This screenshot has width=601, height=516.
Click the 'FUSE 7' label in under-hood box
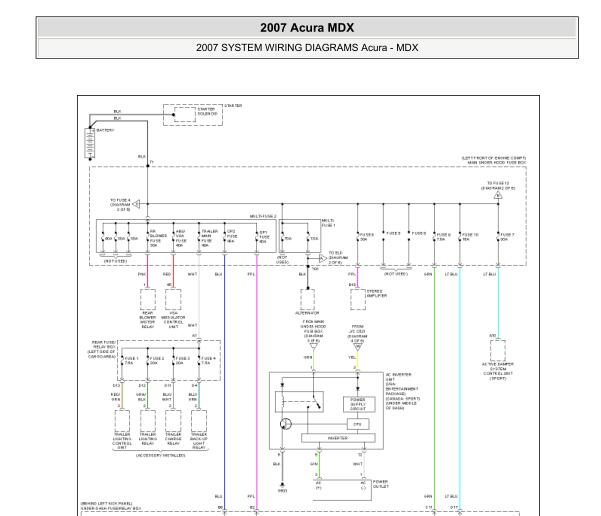pos(507,237)
